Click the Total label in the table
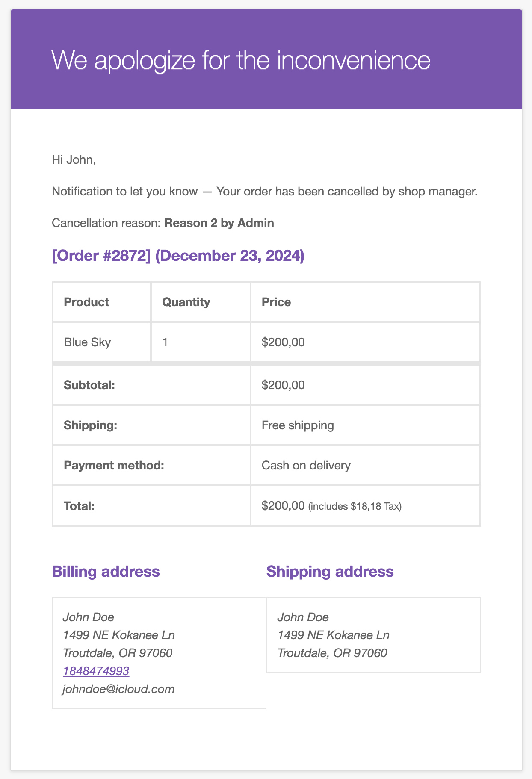This screenshot has height=779, width=532. pos(79,506)
